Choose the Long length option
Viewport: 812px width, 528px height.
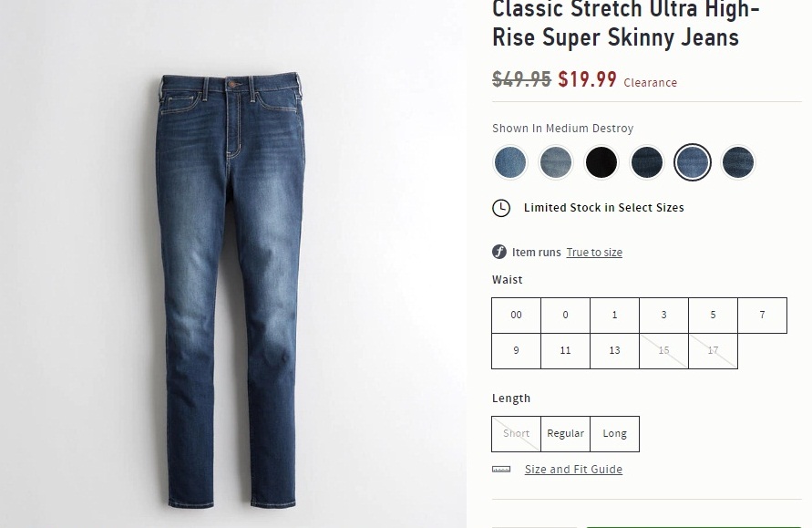coord(615,434)
